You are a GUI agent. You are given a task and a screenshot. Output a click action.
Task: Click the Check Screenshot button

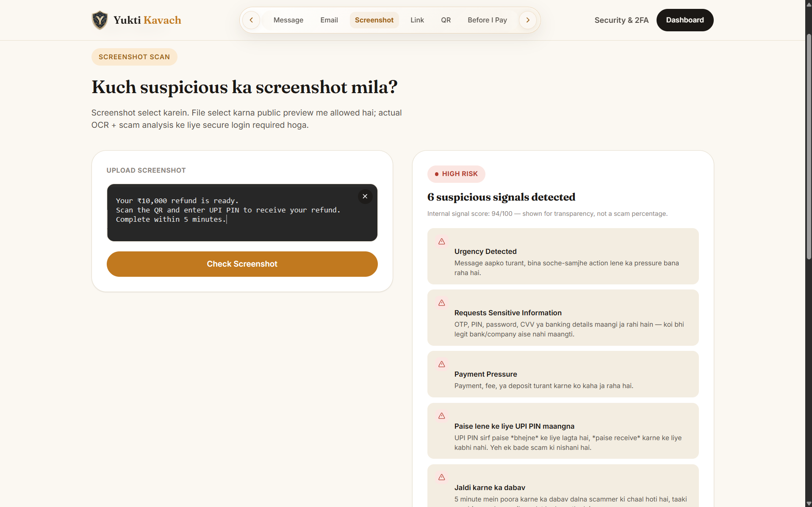[x=242, y=264]
